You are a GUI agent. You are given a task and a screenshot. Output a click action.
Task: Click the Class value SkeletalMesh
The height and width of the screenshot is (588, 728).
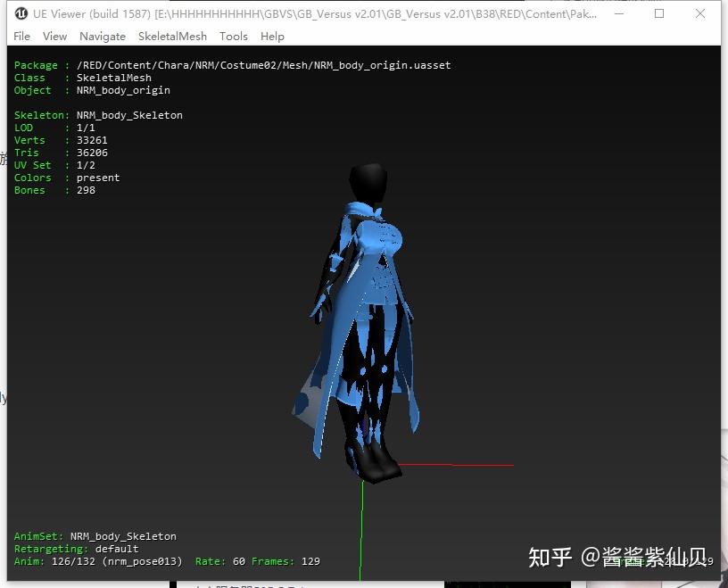click(x=114, y=78)
